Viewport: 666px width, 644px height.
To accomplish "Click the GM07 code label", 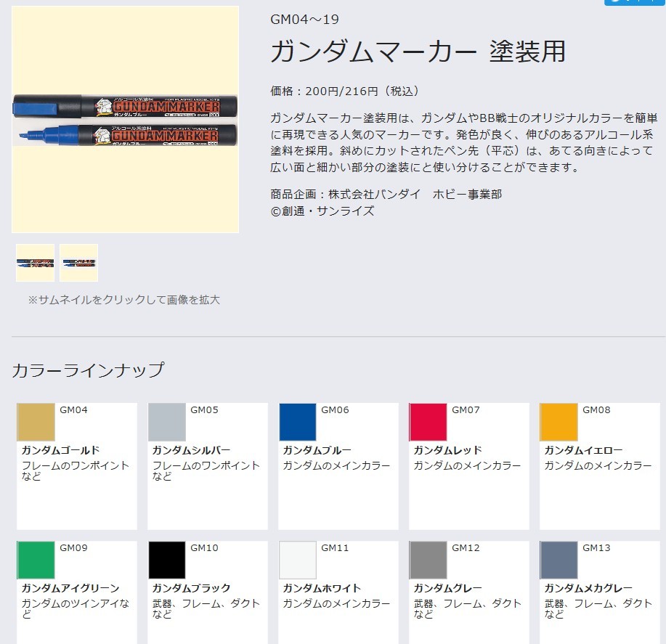I will click(466, 410).
